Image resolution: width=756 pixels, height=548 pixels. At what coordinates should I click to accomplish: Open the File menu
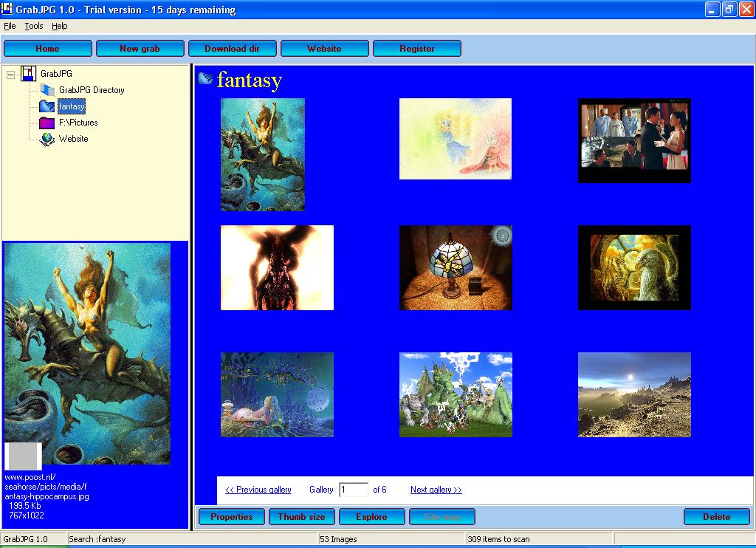pos(10,26)
